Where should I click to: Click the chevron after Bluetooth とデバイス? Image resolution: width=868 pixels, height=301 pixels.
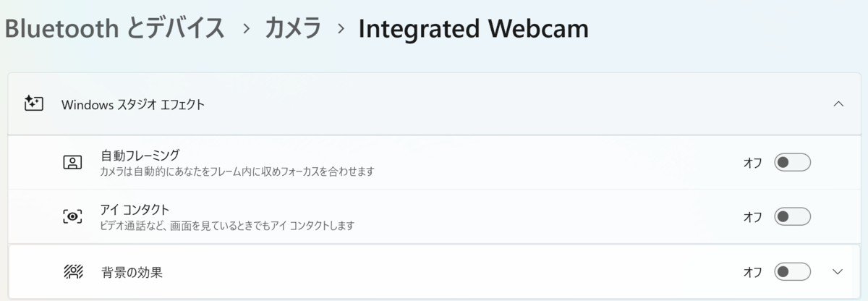click(247, 29)
